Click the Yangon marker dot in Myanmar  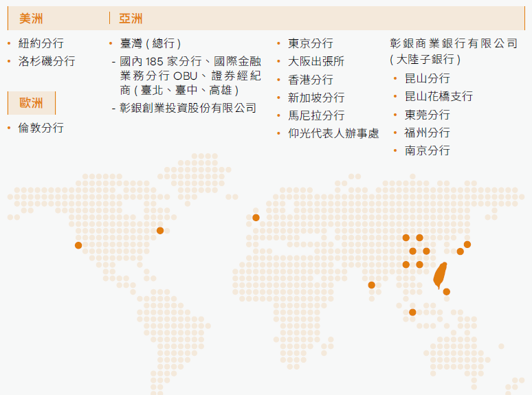(x=372, y=285)
